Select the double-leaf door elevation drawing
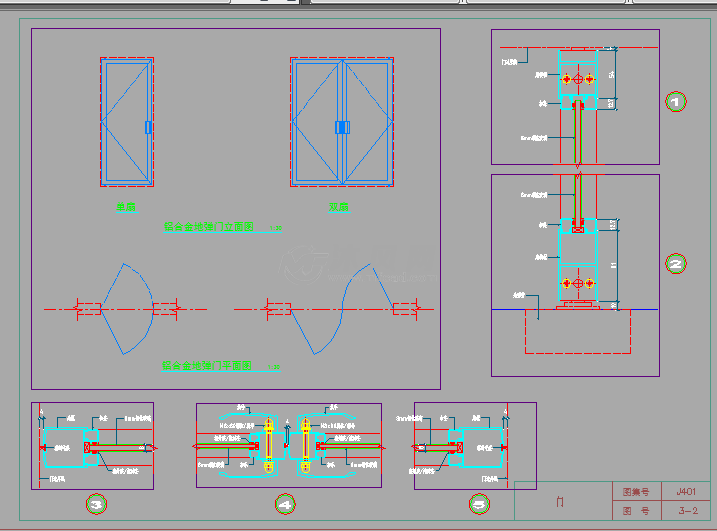This screenshot has width=717, height=531. 342,122
